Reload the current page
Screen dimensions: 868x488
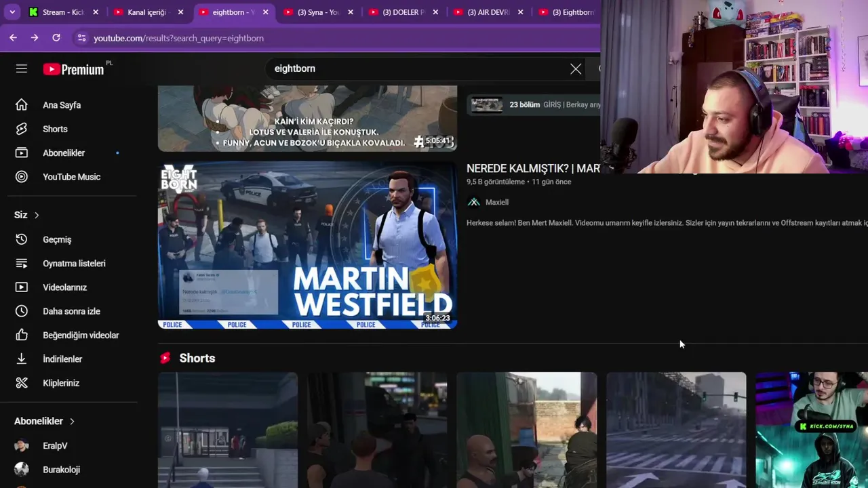click(56, 38)
